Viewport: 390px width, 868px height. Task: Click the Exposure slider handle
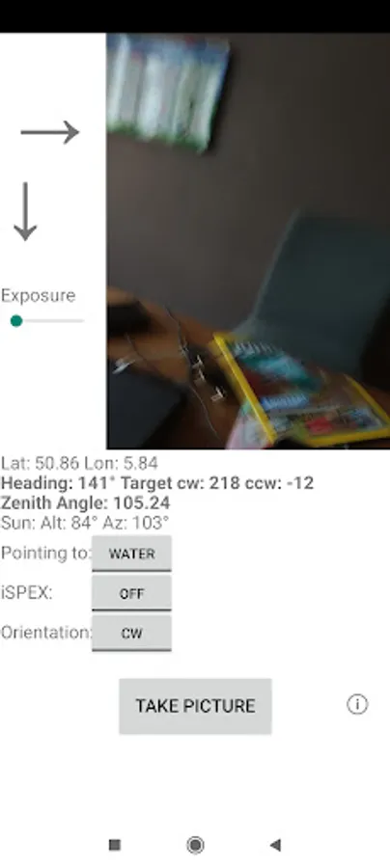tap(16, 321)
